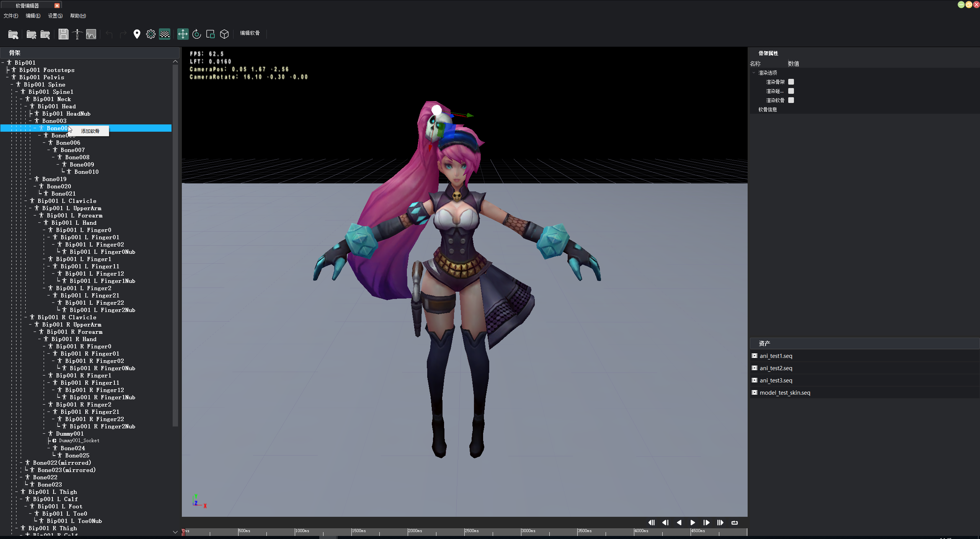Viewport: 980px width, 539px height.
Task: Click the 软骨信息 property row
Action: [x=864, y=109]
